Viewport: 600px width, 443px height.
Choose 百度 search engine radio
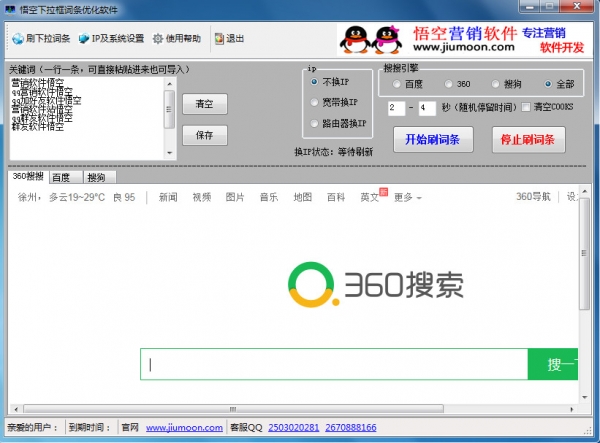tap(396, 84)
